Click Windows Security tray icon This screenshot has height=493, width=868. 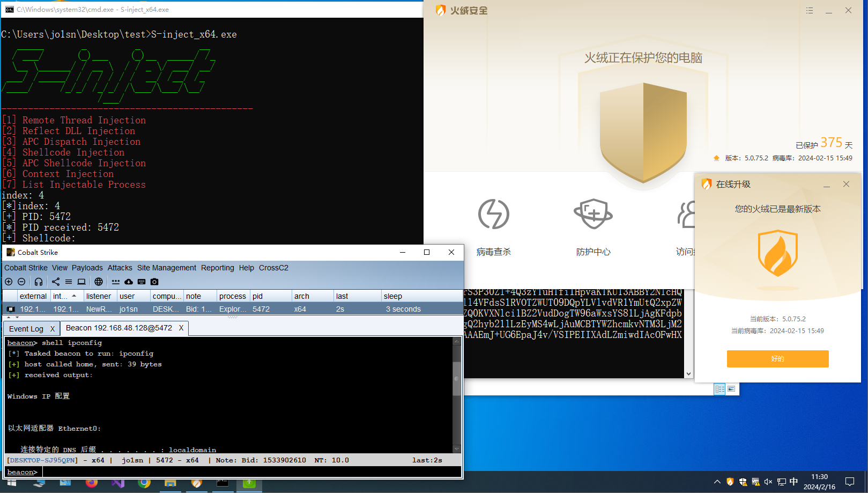coord(743,482)
